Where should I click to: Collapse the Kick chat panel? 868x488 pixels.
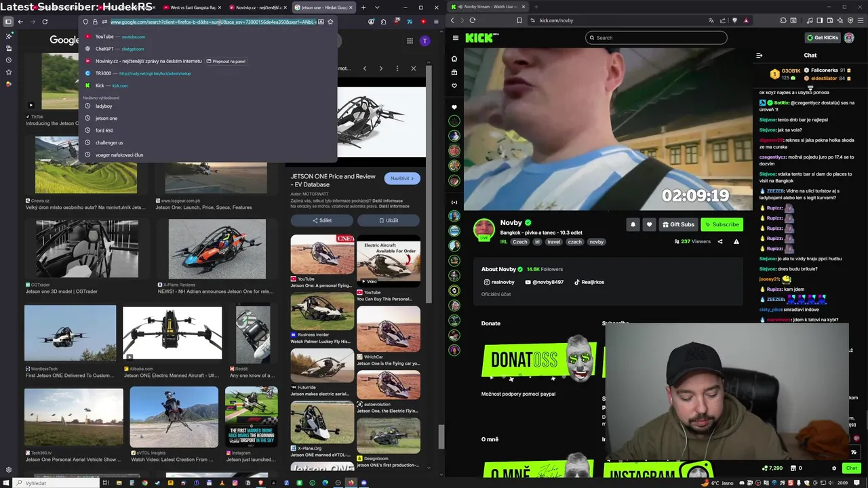click(x=759, y=56)
